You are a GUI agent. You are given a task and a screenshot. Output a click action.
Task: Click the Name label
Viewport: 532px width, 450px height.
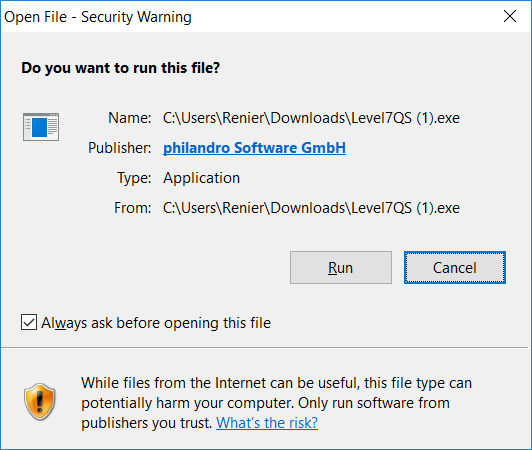pyautogui.click(x=130, y=118)
